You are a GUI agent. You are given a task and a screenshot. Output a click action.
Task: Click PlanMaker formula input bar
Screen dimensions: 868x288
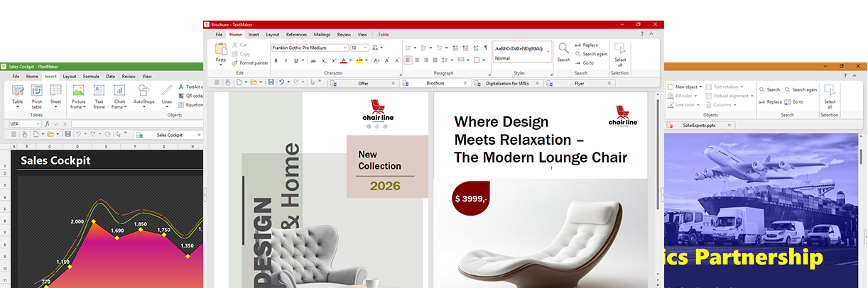tap(137, 123)
